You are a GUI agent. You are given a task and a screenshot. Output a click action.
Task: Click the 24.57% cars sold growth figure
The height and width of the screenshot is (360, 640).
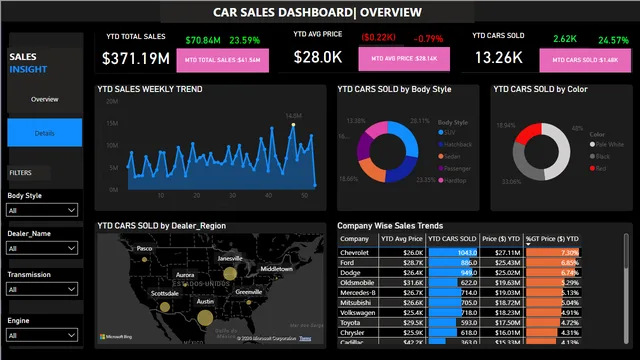coord(613,40)
